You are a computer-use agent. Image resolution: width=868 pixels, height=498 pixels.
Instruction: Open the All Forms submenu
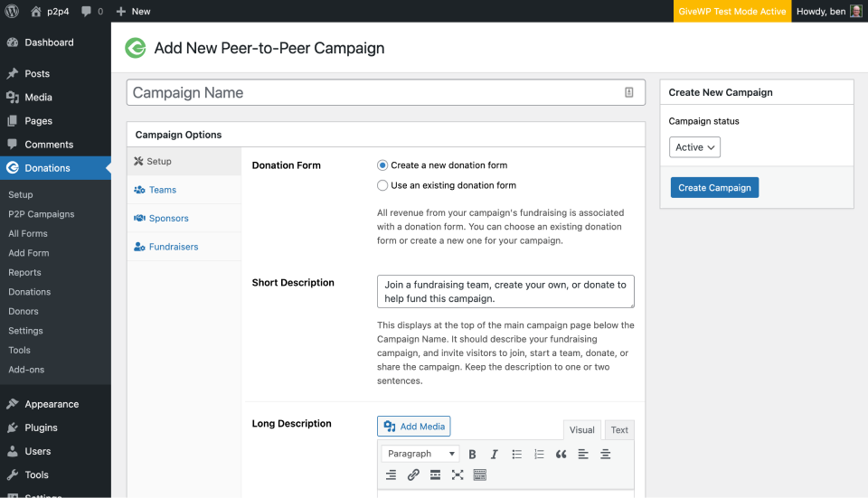pyautogui.click(x=28, y=233)
